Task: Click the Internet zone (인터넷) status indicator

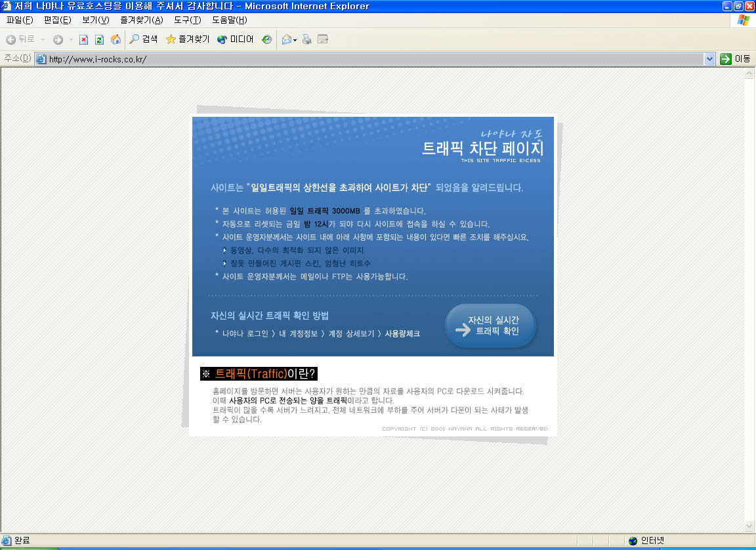Action: 646,541
